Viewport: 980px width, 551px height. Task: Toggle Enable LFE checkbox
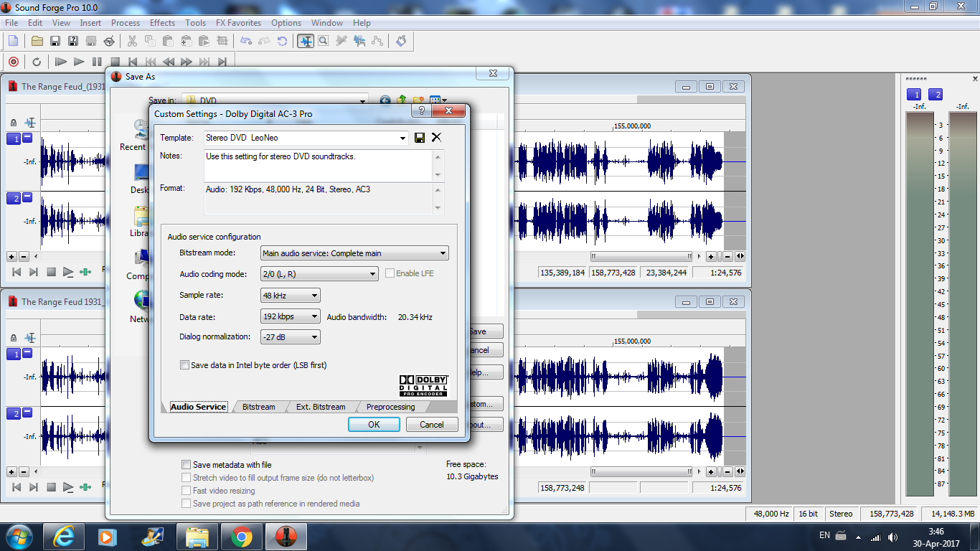pos(390,273)
